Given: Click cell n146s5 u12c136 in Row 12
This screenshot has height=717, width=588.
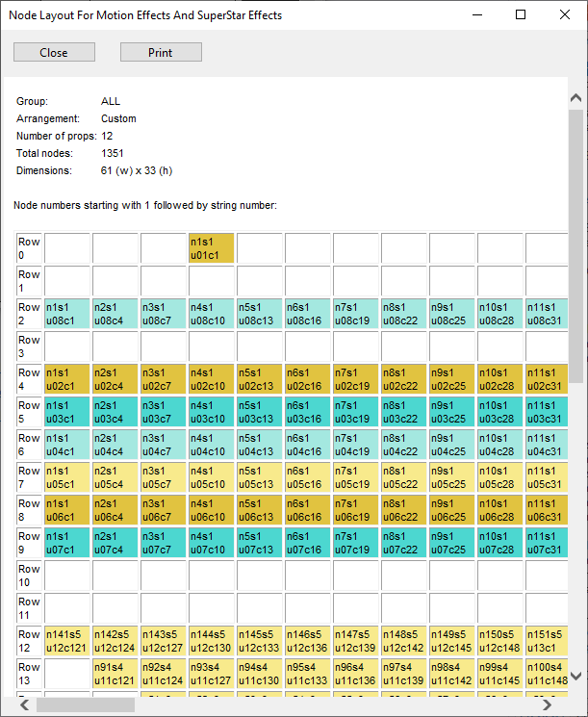Looking at the screenshot, I should pyautogui.click(x=308, y=641).
